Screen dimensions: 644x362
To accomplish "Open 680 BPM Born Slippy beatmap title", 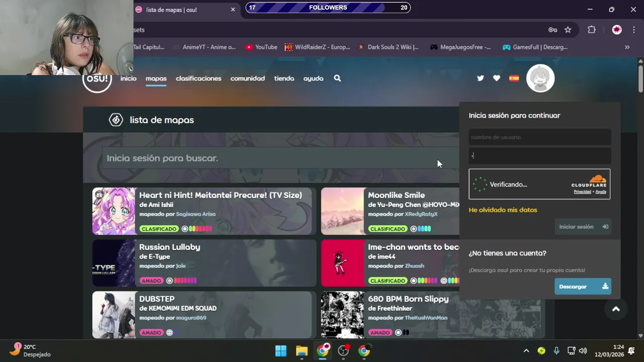I will pyautogui.click(x=408, y=299).
